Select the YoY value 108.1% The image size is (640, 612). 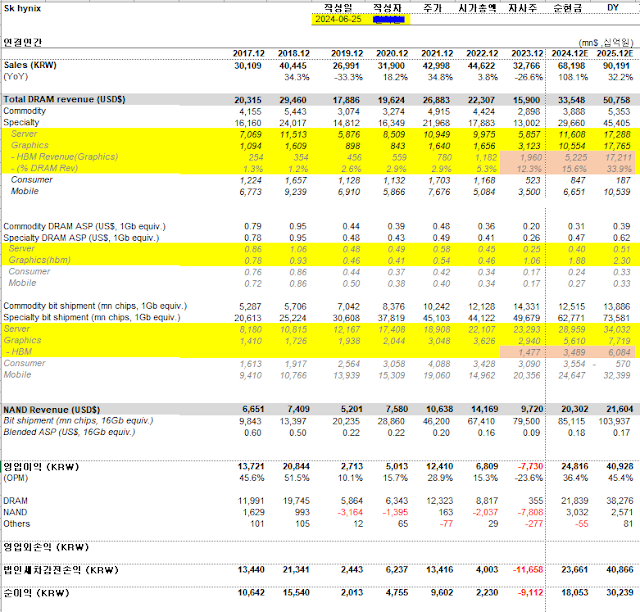pos(573,77)
